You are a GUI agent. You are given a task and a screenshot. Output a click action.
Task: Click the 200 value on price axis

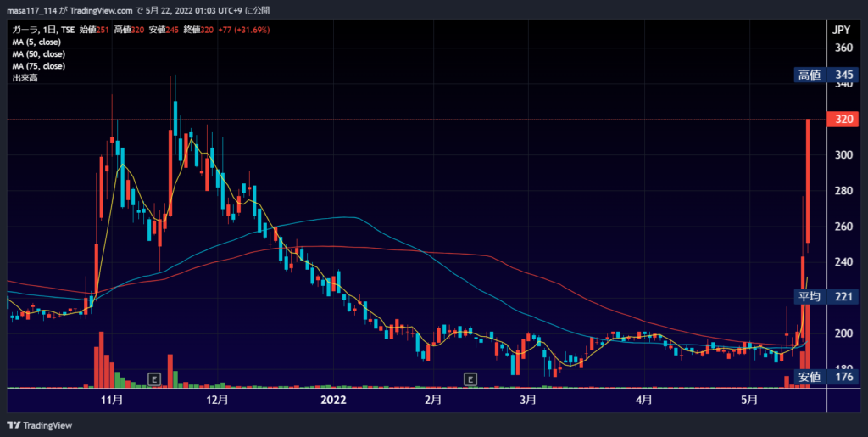click(843, 333)
